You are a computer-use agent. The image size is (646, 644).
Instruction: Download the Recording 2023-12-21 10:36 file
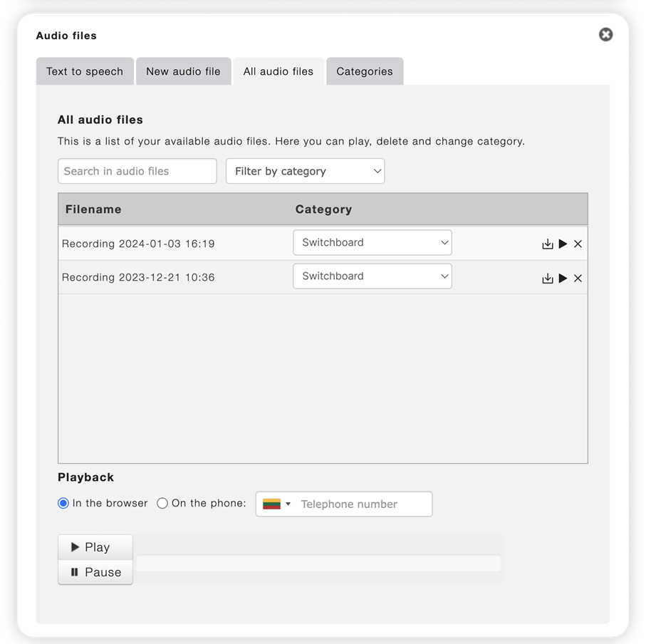coord(547,278)
